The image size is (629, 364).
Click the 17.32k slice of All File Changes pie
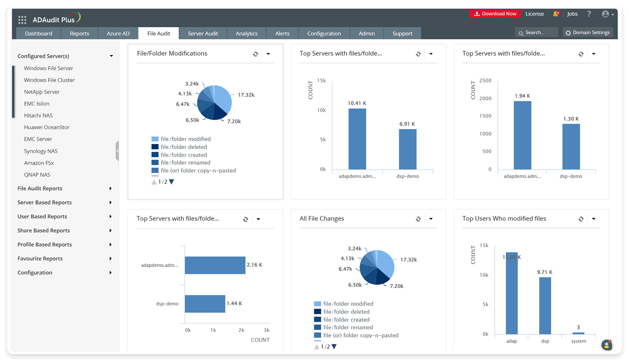385,263
